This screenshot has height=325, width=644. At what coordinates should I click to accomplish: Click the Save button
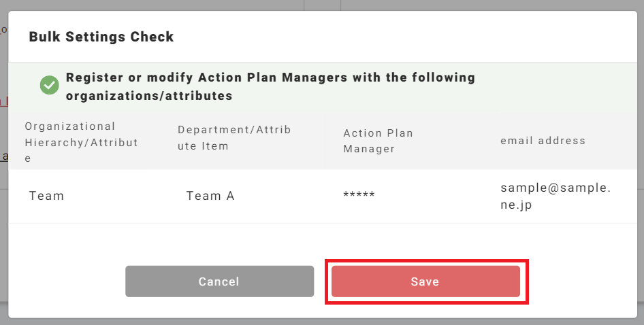click(425, 281)
